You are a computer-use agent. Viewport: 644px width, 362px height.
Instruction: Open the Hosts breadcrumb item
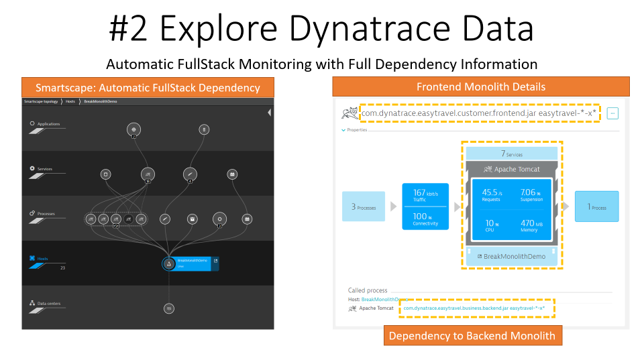pyautogui.click(x=70, y=101)
